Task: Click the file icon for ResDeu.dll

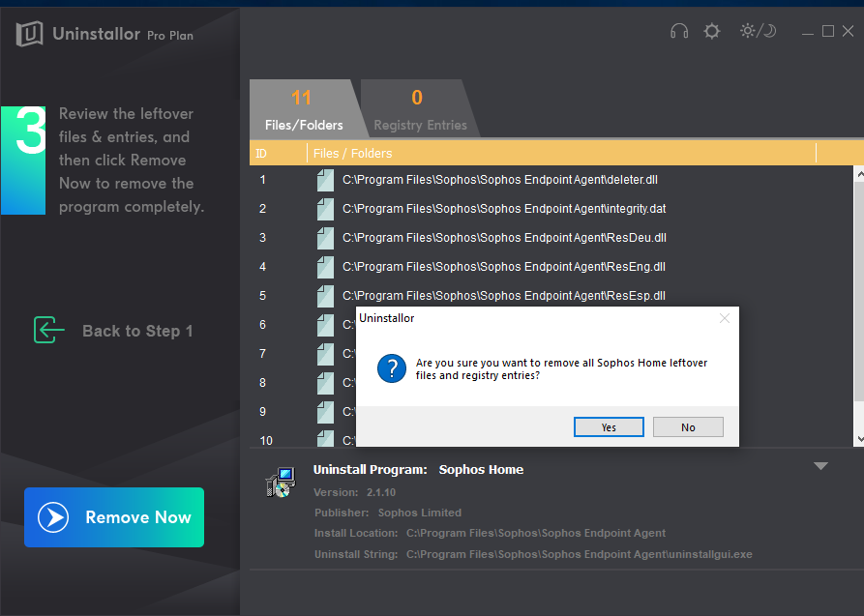Action: pyautogui.click(x=325, y=238)
